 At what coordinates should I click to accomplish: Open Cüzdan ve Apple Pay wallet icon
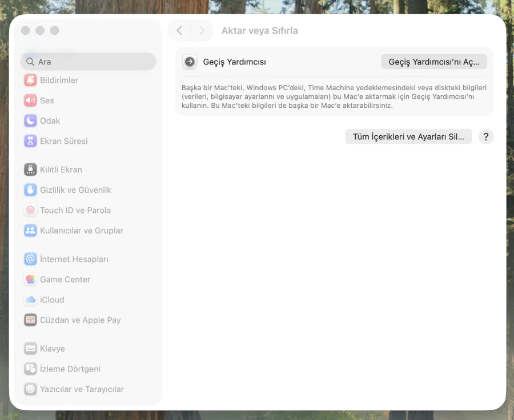click(x=30, y=320)
